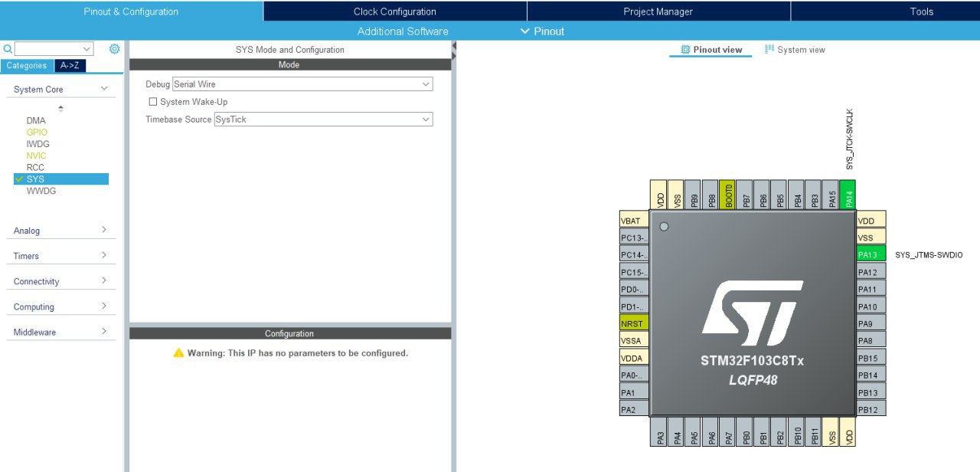The width and height of the screenshot is (980, 472).
Task: Select the PA12 pin
Action: coord(871,272)
